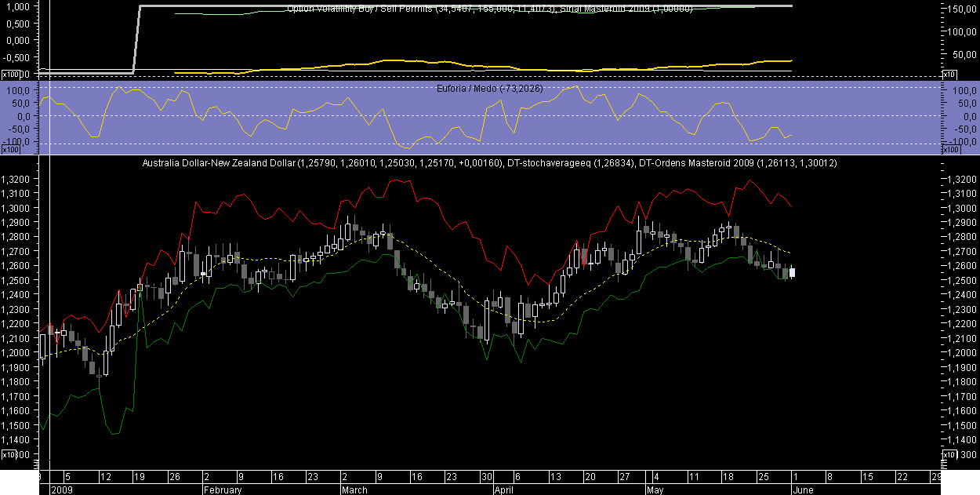Click the 0,000 value on the volatility left axis
The image size is (980, 495).
click(16, 40)
